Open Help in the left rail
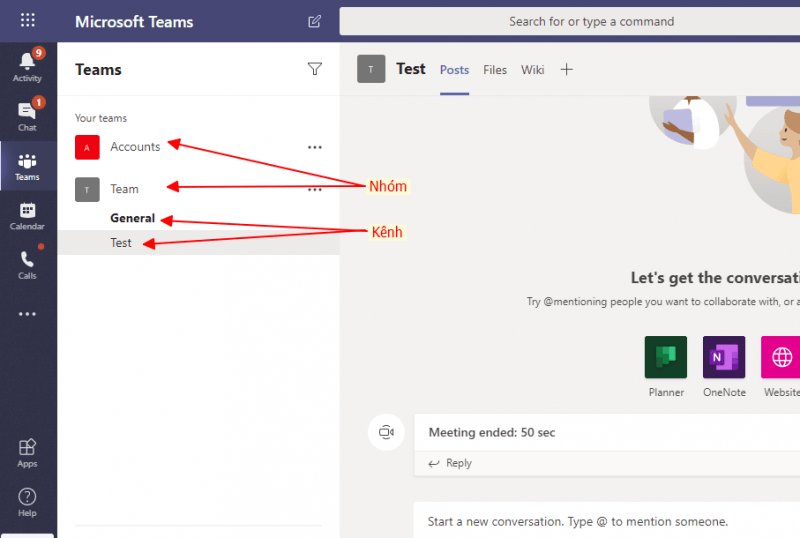The image size is (800, 538). coord(28,502)
